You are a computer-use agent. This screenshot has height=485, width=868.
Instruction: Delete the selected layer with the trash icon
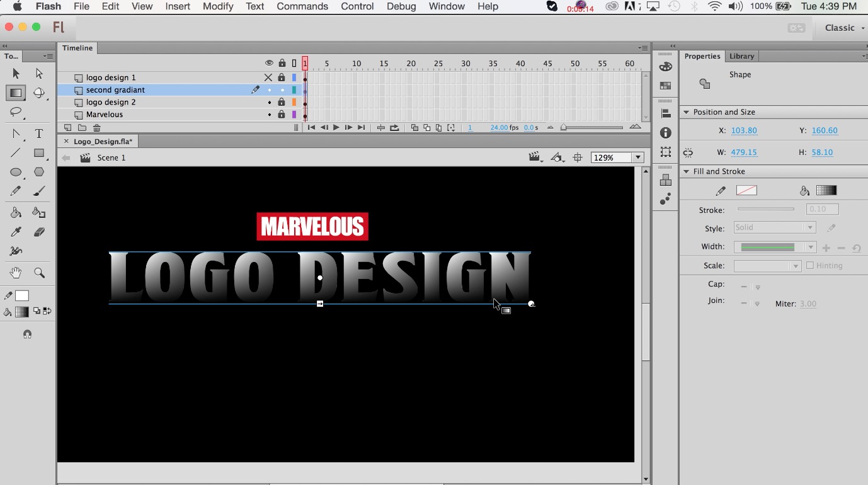pos(96,127)
